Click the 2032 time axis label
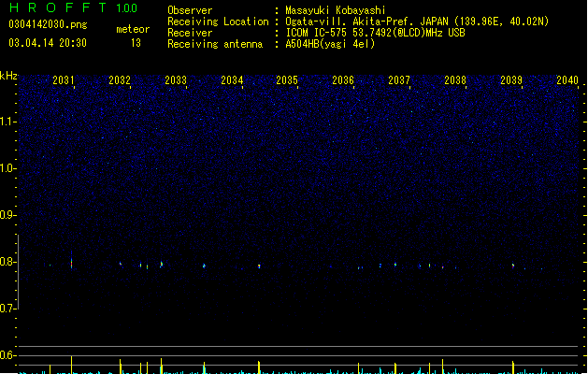Screen dimensions: 588x374 click(x=120, y=80)
